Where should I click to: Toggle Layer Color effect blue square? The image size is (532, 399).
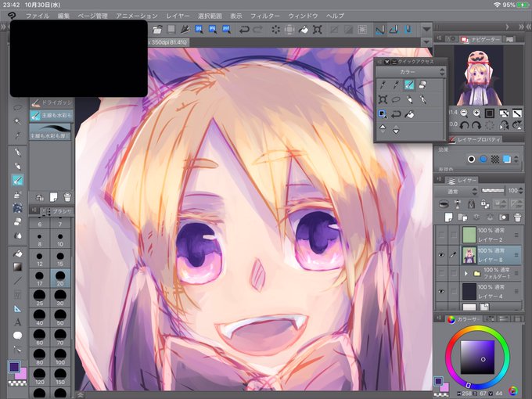pyautogui.click(x=506, y=159)
